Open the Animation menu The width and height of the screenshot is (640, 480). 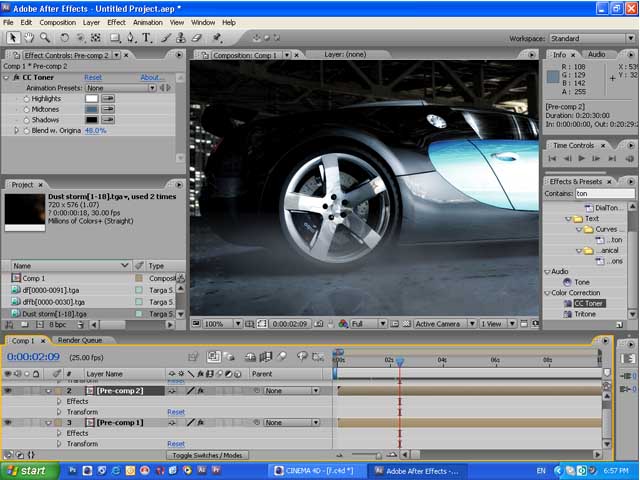click(148, 22)
